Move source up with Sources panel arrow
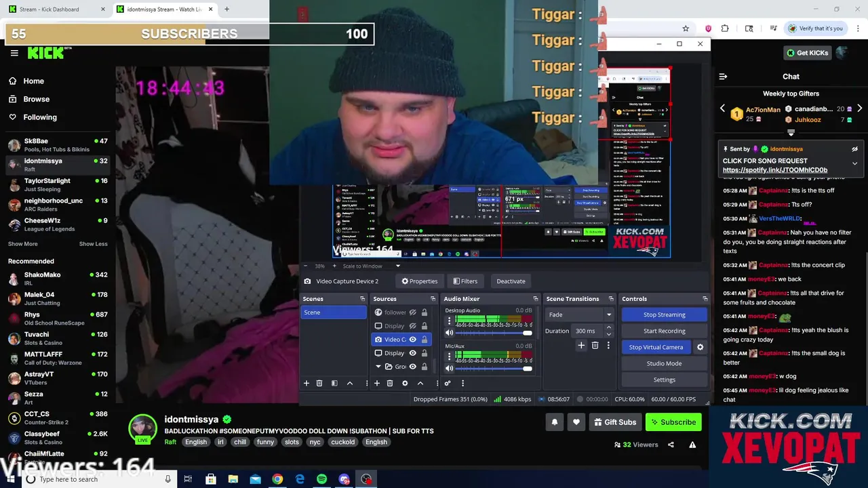 coord(420,383)
